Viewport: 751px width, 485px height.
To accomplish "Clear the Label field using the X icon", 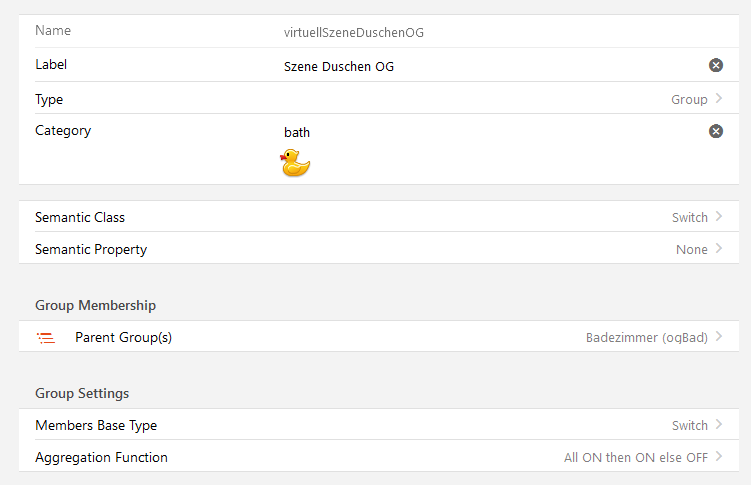I will (716, 65).
